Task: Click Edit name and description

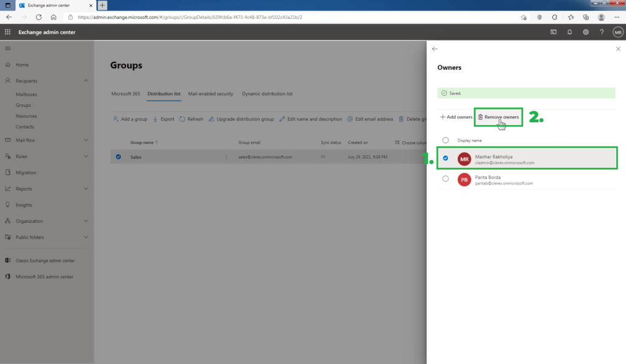Action: 310,119
